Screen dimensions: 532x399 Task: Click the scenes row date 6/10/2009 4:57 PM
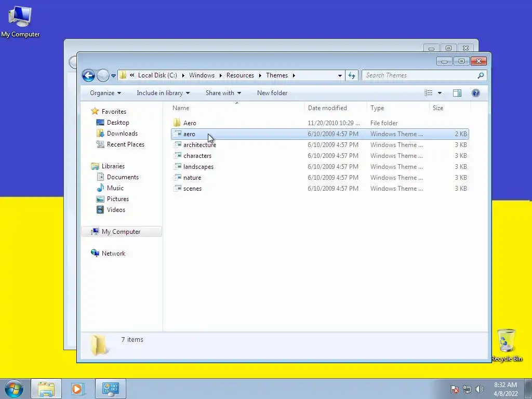pos(333,188)
